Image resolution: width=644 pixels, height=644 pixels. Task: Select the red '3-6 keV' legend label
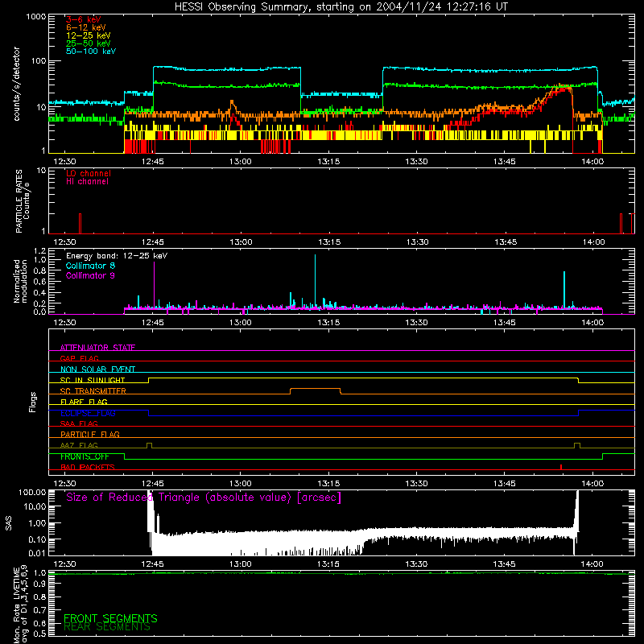pyautogui.click(x=84, y=19)
